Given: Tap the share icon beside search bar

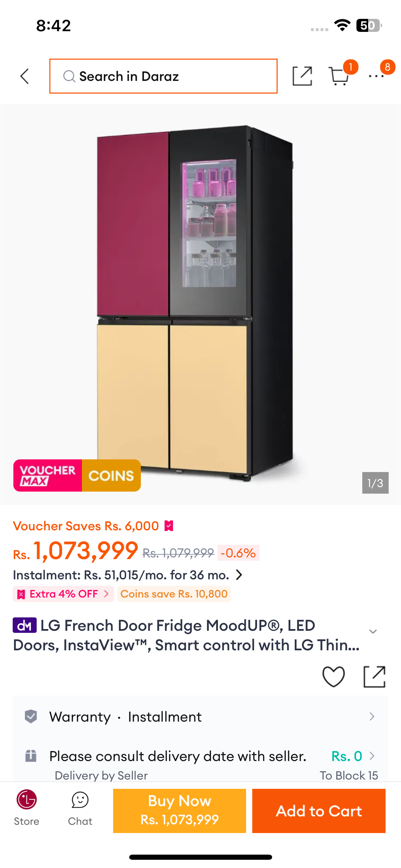Looking at the screenshot, I should [302, 76].
